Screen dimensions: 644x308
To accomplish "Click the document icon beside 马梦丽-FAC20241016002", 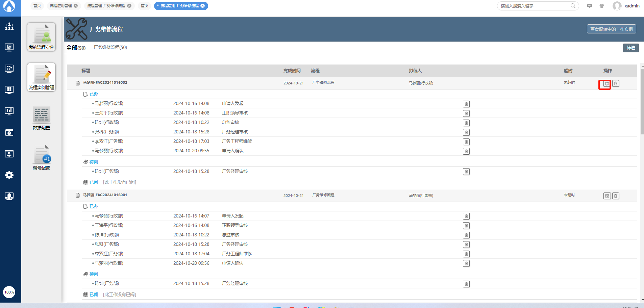I will pyautogui.click(x=78, y=83).
